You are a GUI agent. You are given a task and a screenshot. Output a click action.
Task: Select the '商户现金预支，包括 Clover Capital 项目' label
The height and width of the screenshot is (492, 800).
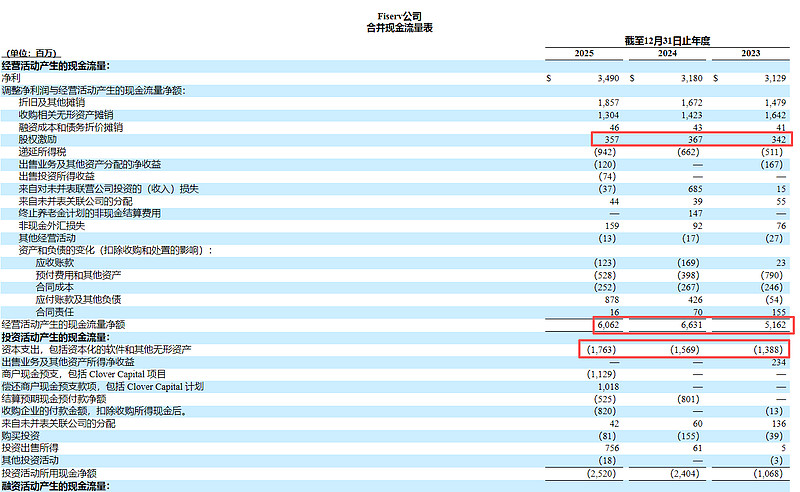[x=84, y=374]
